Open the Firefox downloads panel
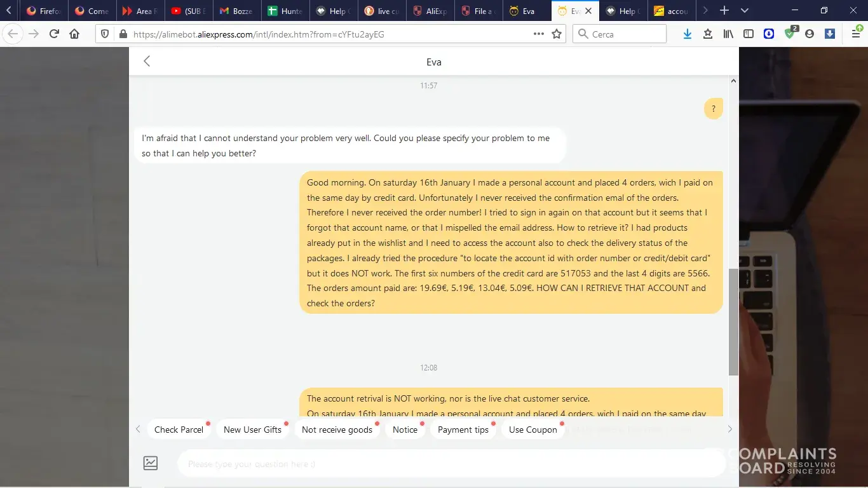The image size is (868, 488). pos(688,34)
